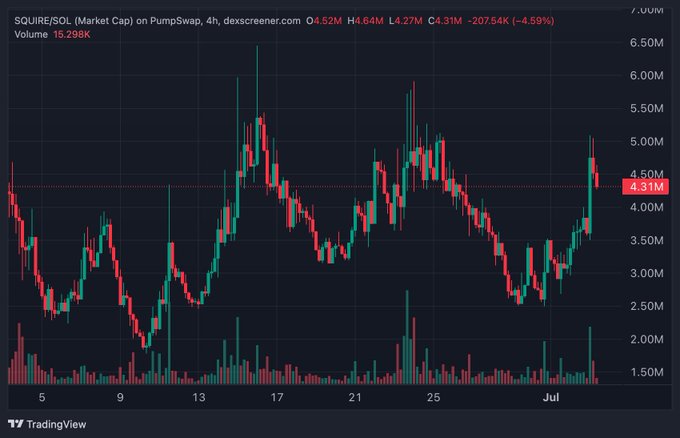The height and width of the screenshot is (438, 680).
Task: Click the close value C4.31M
Action: coord(445,20)
